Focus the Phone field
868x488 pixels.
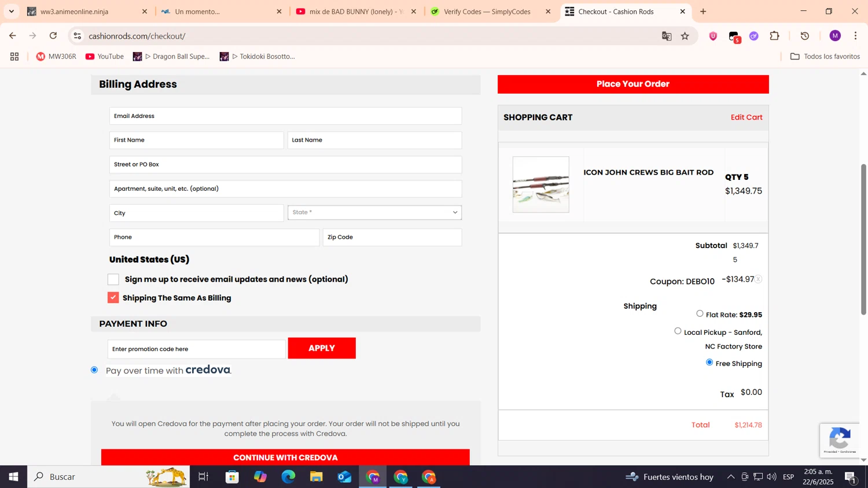214,237
